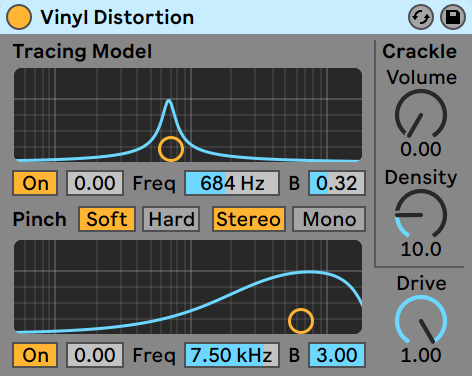Click the Density value 10.0
Screen dimensions: 472x376
click(x=421, y=249)
